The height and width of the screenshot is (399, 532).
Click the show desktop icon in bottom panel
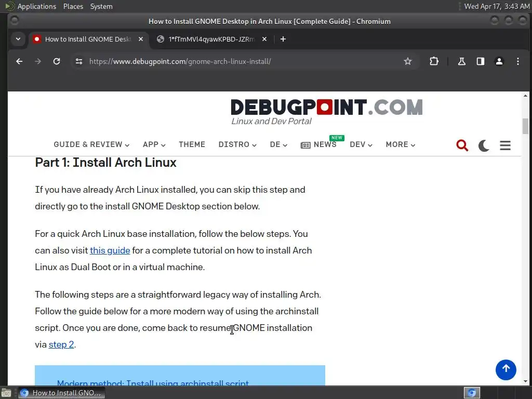pos(6,393)
